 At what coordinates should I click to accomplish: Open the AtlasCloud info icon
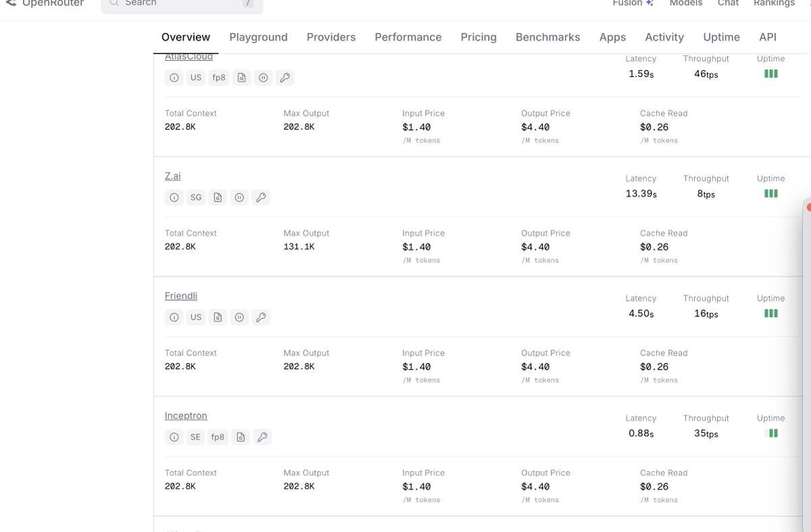click(x=174, y=78)
